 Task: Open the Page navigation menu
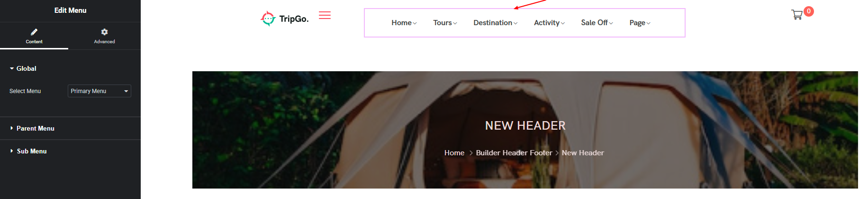[640, 23]
